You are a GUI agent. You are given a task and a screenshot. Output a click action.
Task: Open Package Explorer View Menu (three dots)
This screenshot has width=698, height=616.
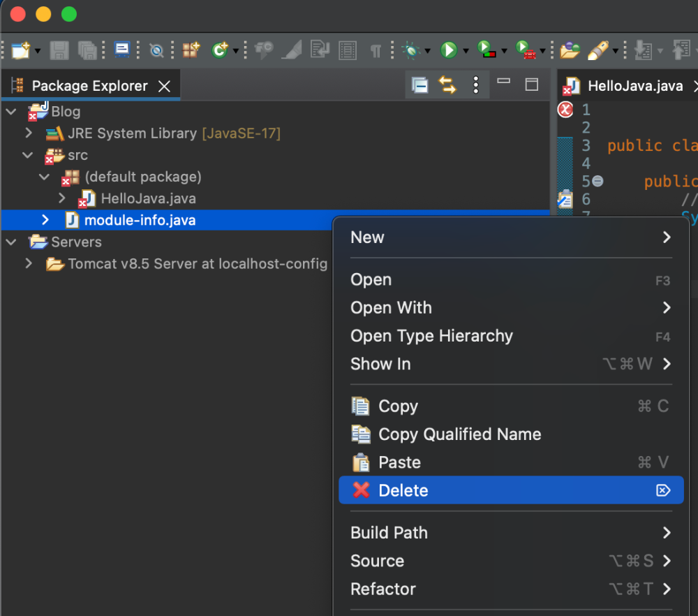click(x=476, y=85)
